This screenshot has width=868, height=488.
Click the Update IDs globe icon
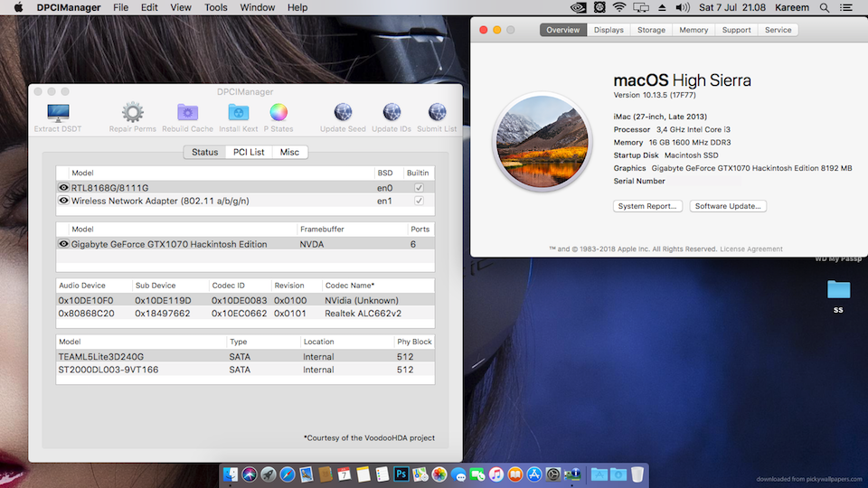392,113
